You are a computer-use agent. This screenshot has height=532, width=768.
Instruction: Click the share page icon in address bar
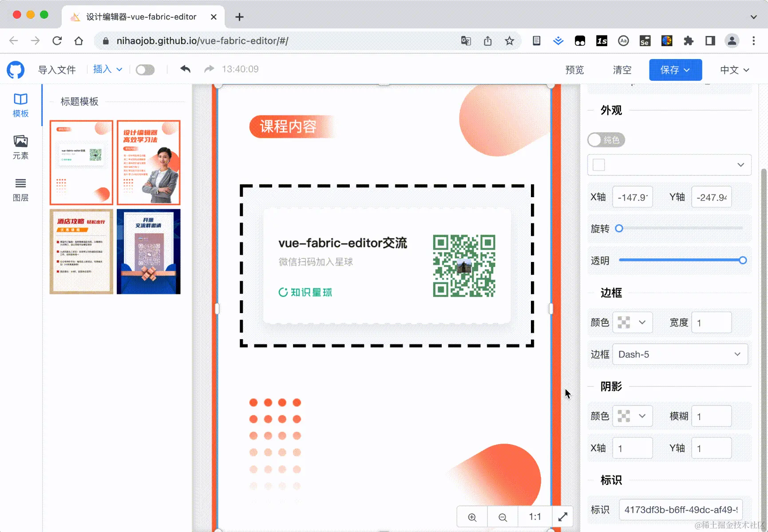click(488, 41)
